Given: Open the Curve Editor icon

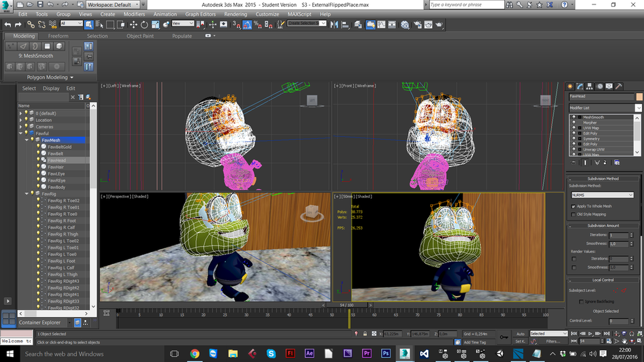Looking at the screenshot, I should pos(382,25).
